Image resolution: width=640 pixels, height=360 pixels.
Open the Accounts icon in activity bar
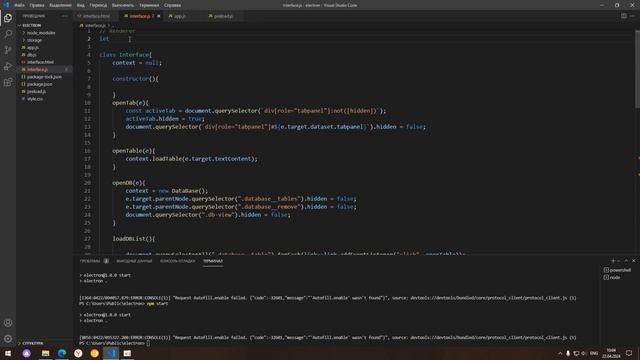pos(8,323)
